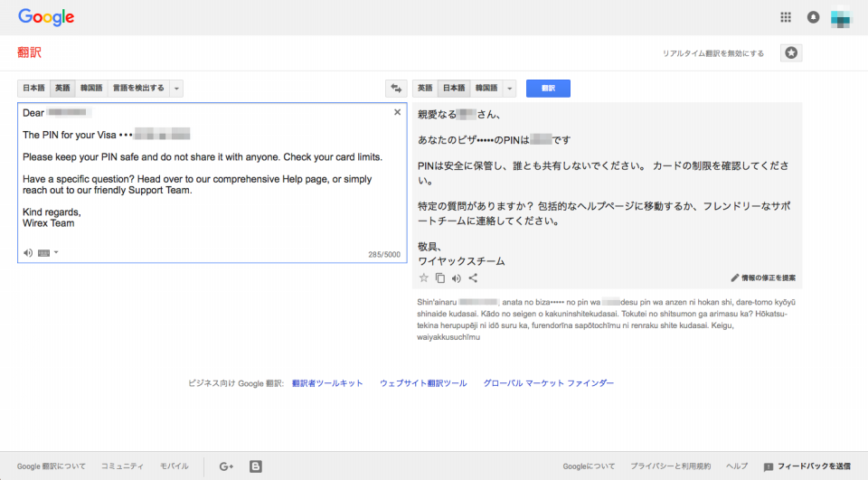Click the romanized transliteration text
Image resolution: width=868 pixels, height=480 pixels.
(x=606, y=319)
